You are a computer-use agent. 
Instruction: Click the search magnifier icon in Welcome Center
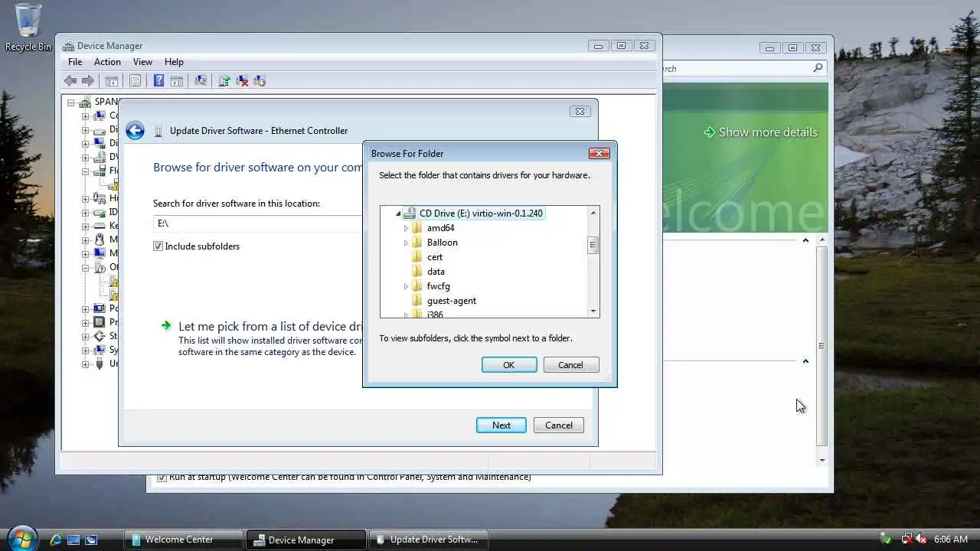point(818,68)
